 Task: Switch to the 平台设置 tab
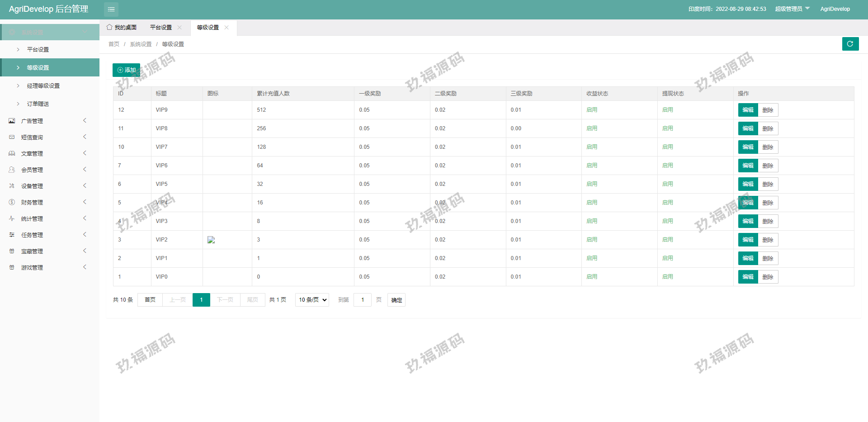[161, 28]
